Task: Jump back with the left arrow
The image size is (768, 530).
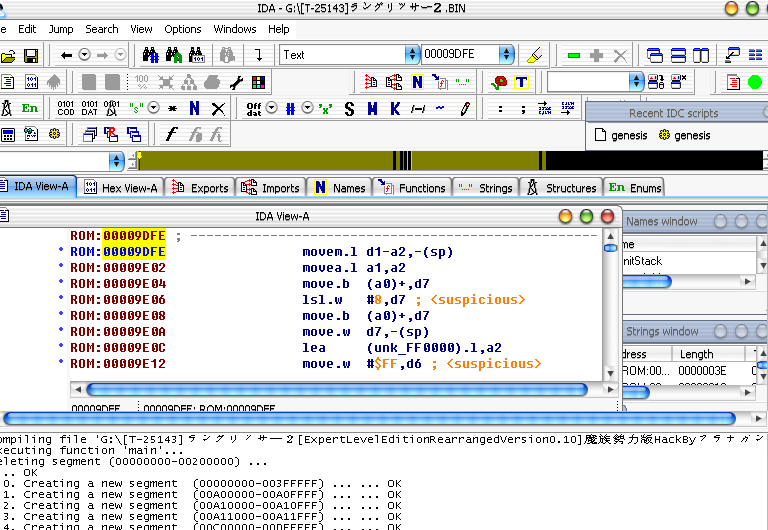Action: click(x=66, y=55)
